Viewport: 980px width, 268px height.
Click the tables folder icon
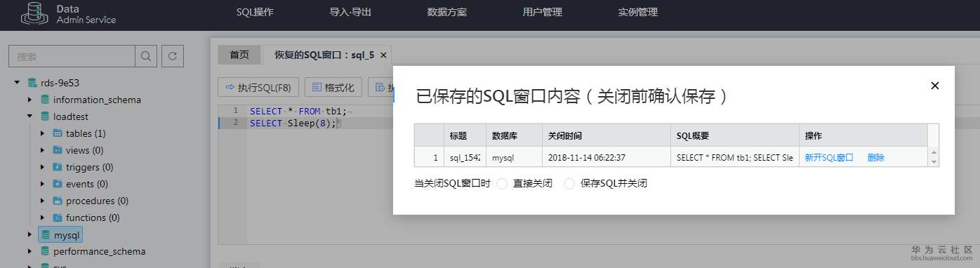[x=58, y=133]
